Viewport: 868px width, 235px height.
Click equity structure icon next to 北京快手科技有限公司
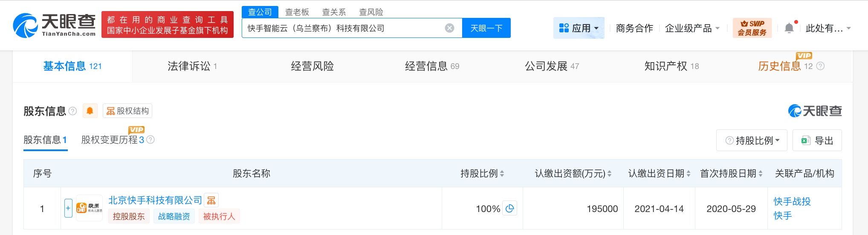pyautogui.click(x=211, y=200)
